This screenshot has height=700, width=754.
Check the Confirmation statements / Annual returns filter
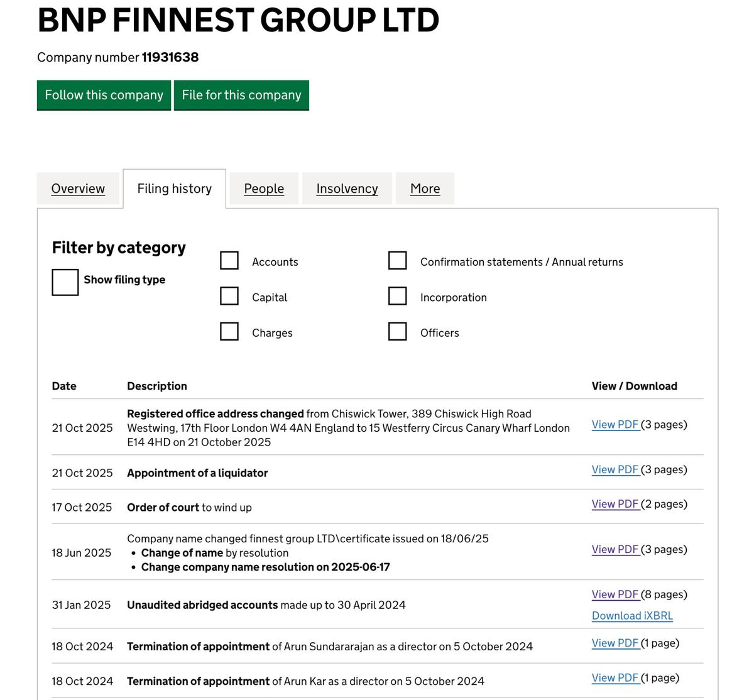point(398,260)
